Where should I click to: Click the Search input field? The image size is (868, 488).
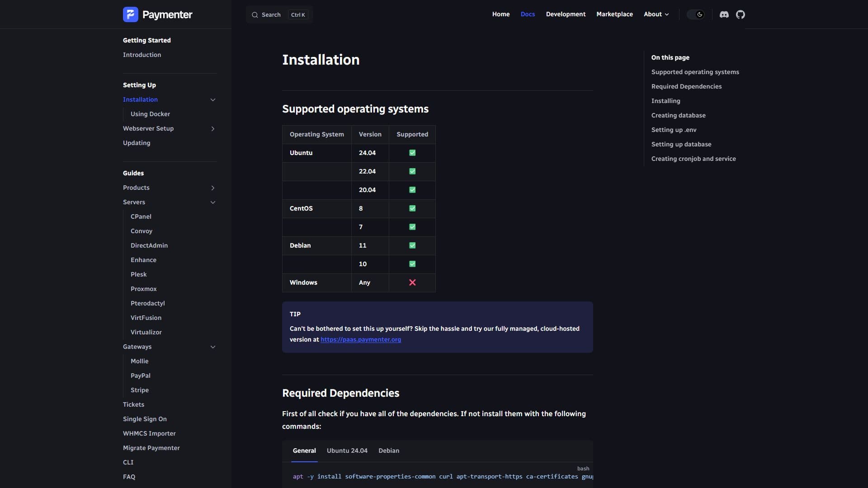[x=279, y=15]
